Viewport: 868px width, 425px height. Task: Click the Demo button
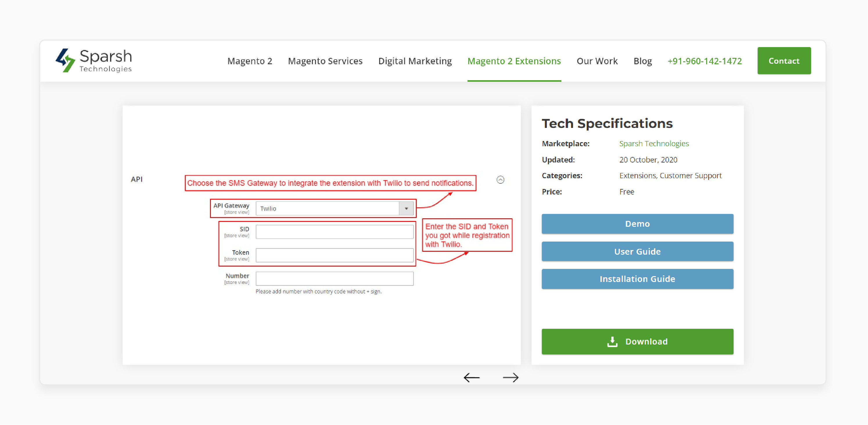(x=637, y=224)
